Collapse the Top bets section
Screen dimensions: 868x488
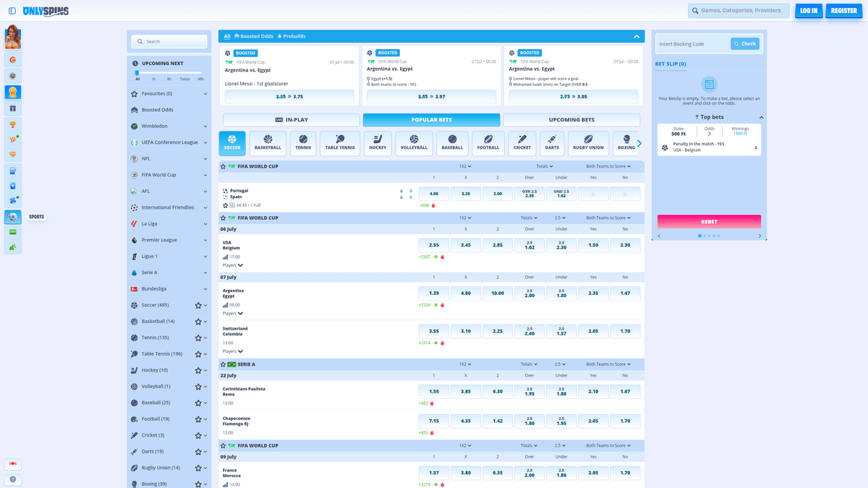click(x=761, y=117)
